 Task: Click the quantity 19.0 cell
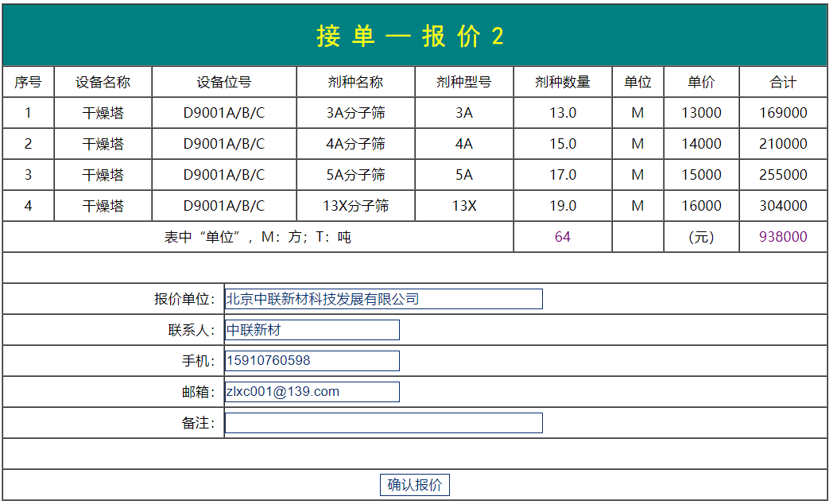(562, 206)
